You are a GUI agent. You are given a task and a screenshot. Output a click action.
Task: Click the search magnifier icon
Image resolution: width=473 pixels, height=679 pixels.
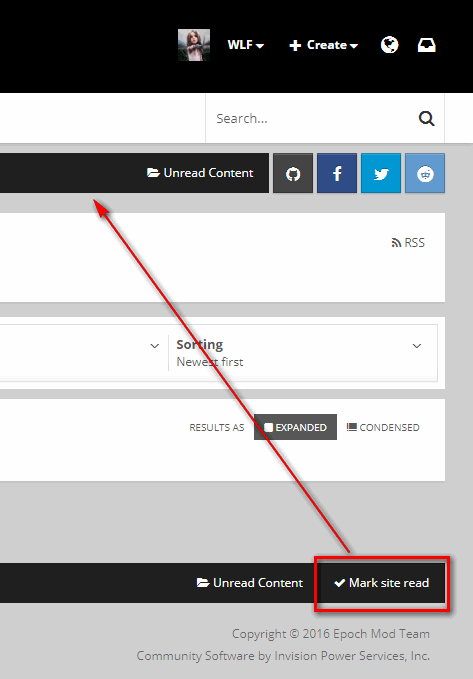coord(427,118)
